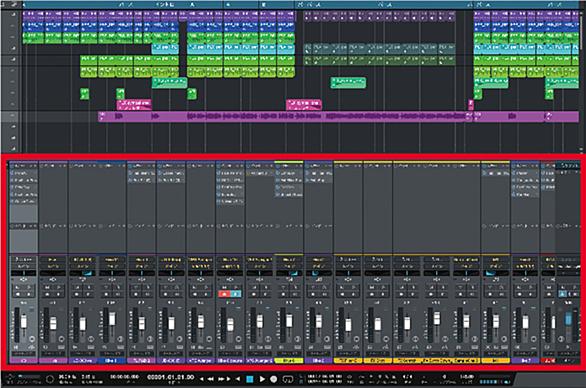Click the link icon above the second channel mute button
The width and height of the screenshot is (586, 388).
[x=53, y=280]
